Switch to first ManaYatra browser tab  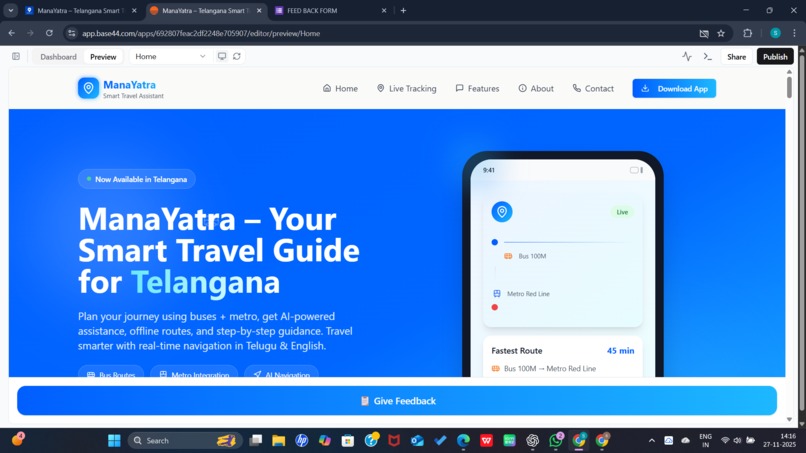coord(81,10)
